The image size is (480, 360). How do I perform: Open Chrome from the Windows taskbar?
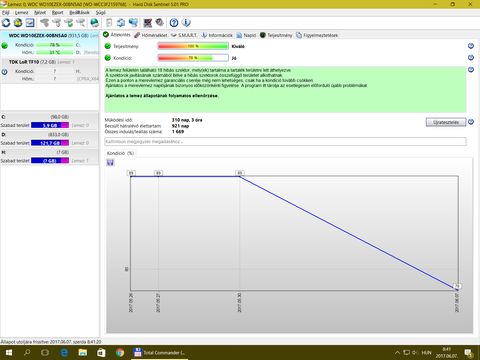click(120, 352)
